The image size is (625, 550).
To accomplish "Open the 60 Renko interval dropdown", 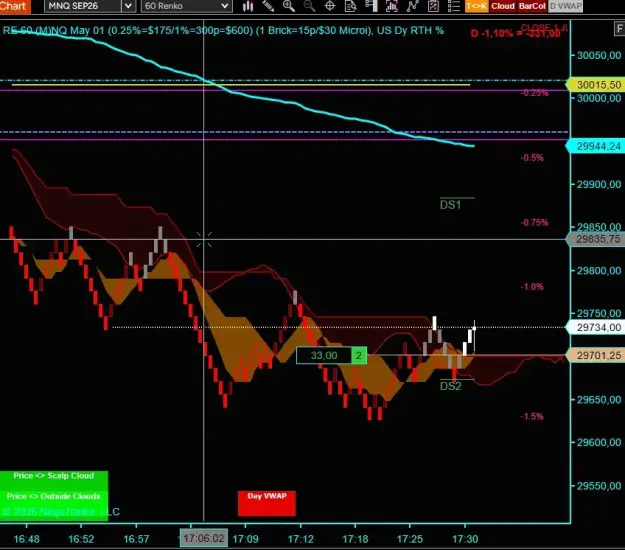I will click(x=187, y=6).
